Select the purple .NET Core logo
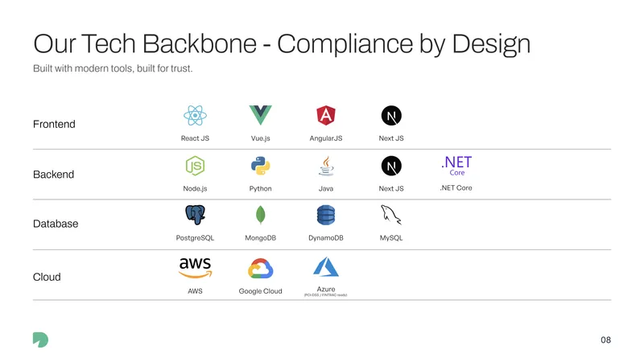Screen dimensions: 644x362 click(x=456, y=166)
